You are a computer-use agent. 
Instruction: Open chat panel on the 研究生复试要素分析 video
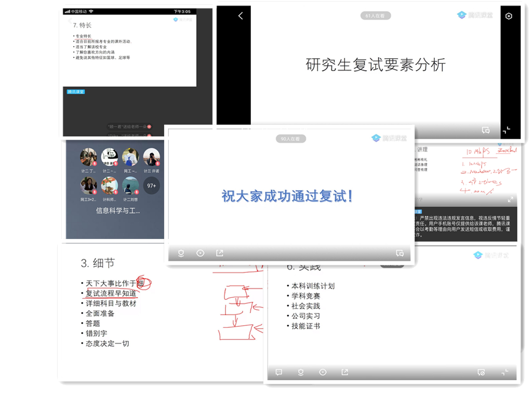pos(486,130)
